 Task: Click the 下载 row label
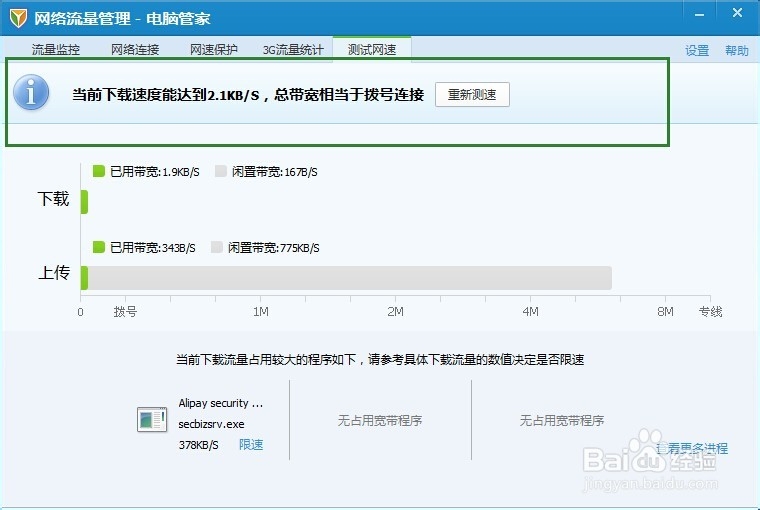pos(54,199)
